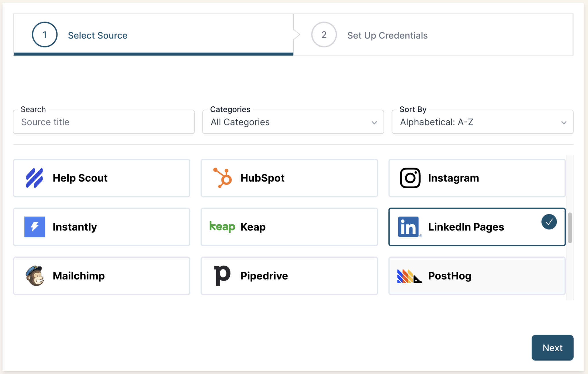Deselect the LinkedIn Pages checkmark

549,221
